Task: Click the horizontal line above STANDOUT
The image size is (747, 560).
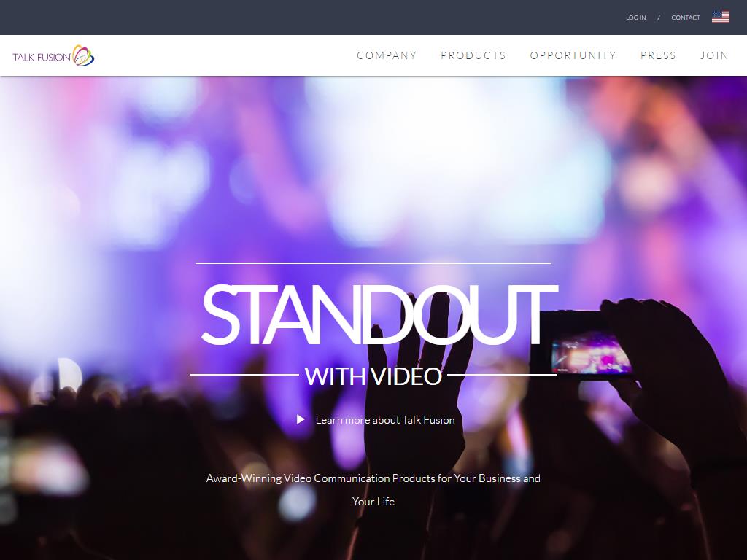Action: tap(373, 262)
